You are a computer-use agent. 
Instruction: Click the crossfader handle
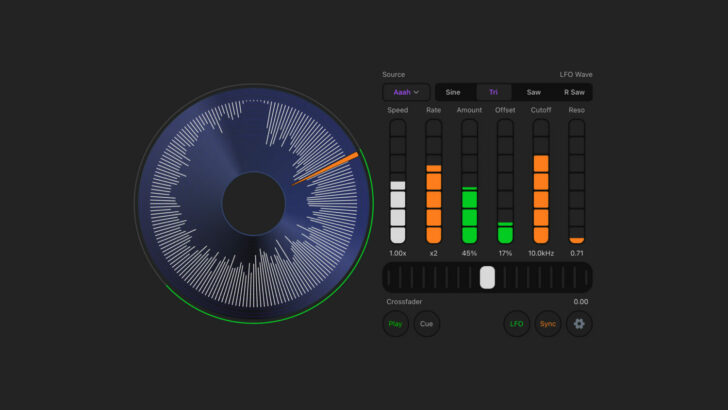(487, 278)
